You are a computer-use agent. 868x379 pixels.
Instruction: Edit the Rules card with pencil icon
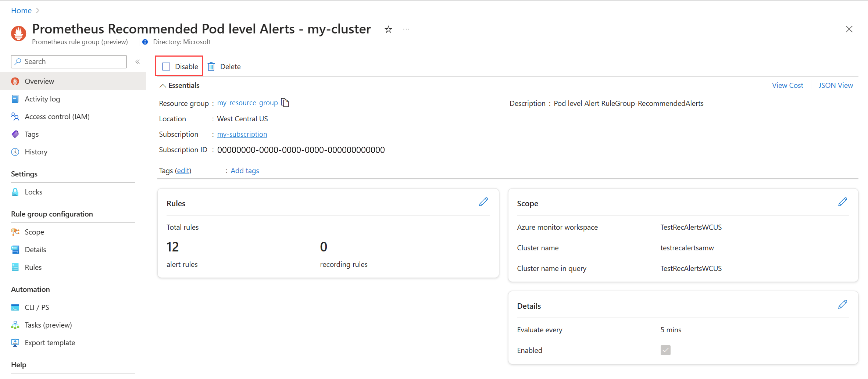(483, 202)
